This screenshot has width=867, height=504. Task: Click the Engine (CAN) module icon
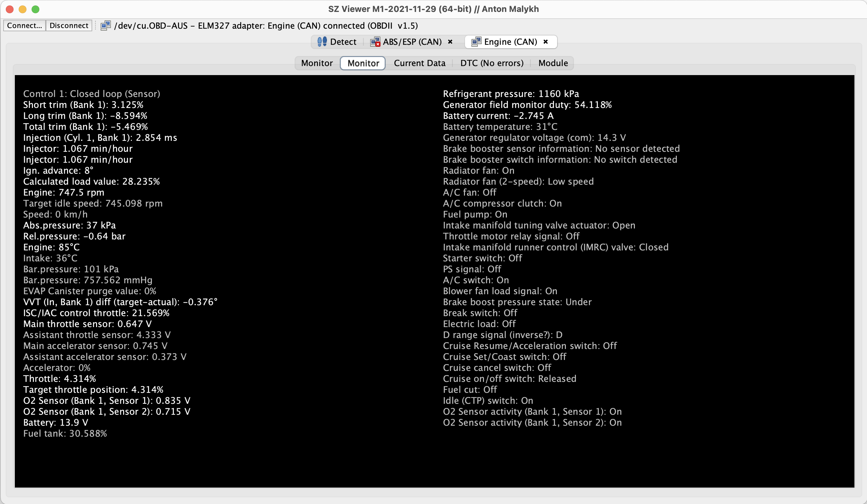point(476,42)
